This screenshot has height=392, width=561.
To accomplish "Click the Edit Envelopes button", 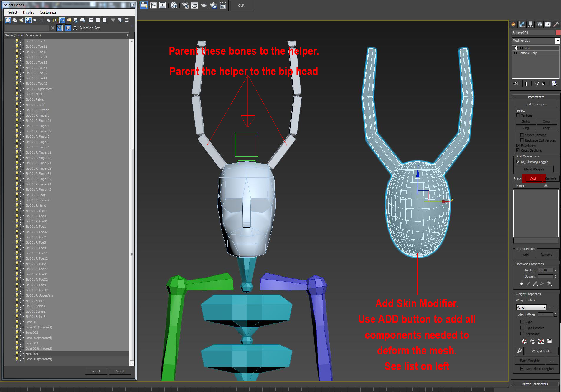I will pos(535,104).
